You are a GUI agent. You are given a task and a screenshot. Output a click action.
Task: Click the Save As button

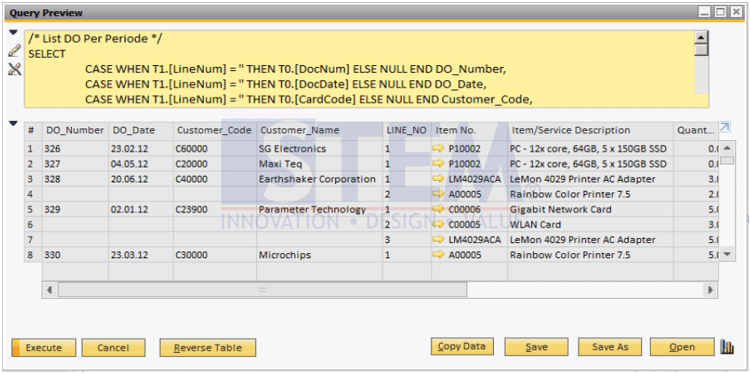click(610, 347)
